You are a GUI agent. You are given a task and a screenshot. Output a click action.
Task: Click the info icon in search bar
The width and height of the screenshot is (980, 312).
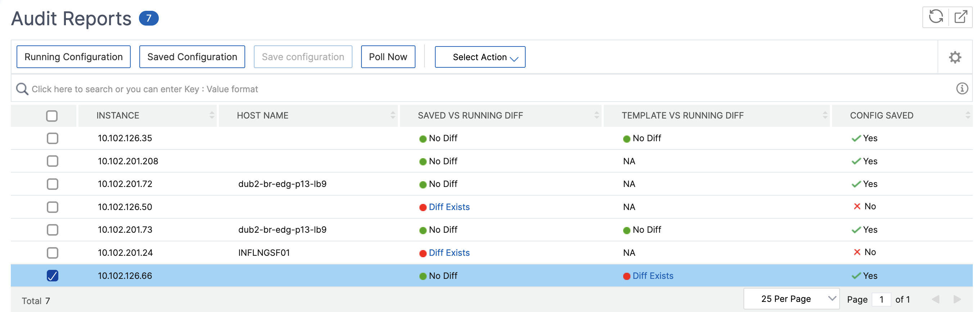tap(962, 89)
